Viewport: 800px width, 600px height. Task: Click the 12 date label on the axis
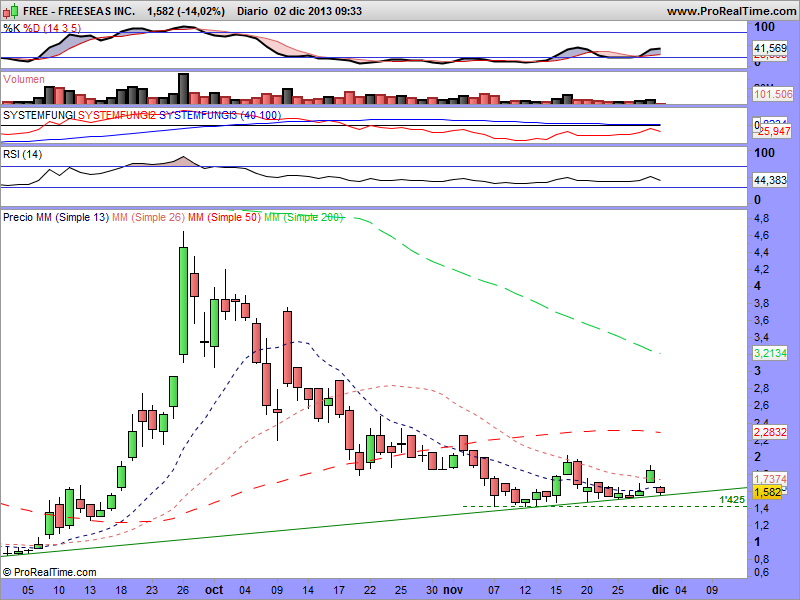(x=525, y=590)
